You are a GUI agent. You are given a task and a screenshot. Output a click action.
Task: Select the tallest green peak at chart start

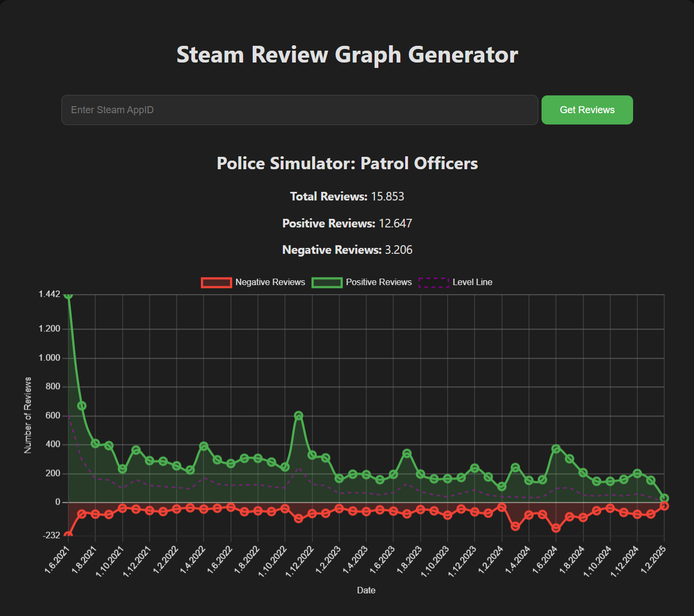pyautogui.click(x=67, y=295)
